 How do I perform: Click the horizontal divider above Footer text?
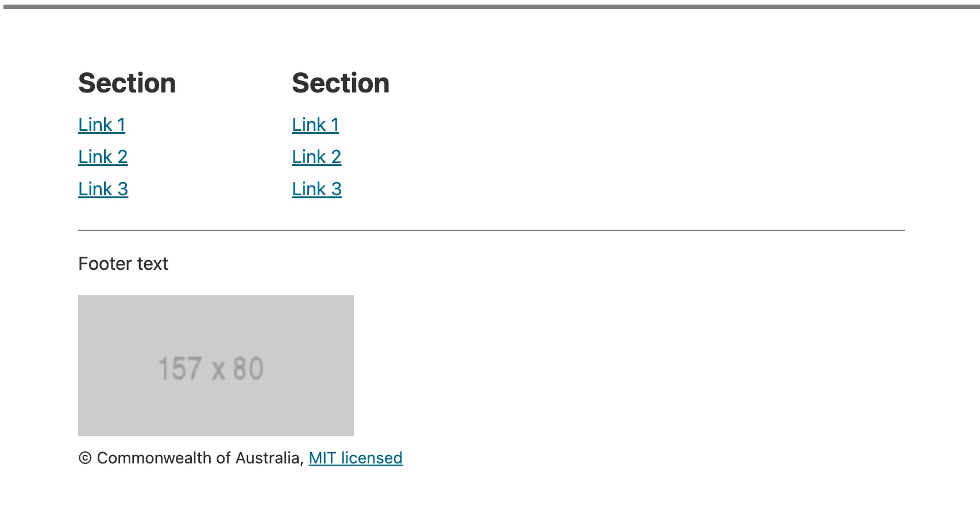point(492,230)
